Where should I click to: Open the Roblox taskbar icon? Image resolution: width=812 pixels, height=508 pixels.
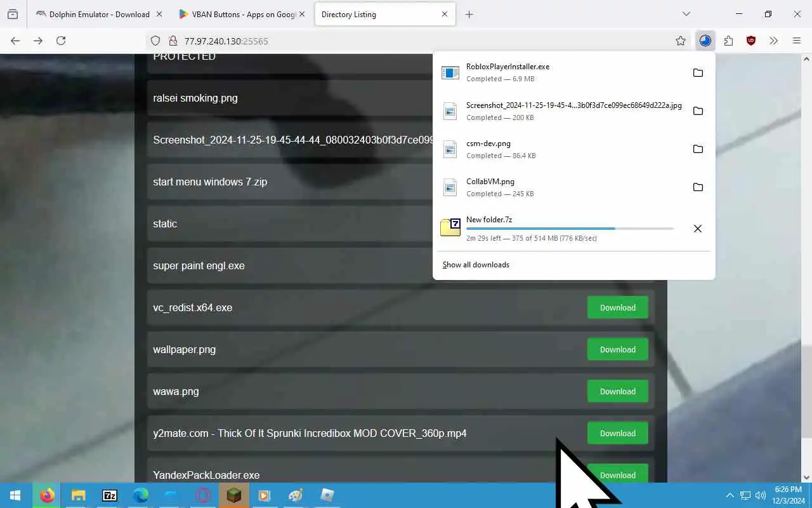[327, 495]
